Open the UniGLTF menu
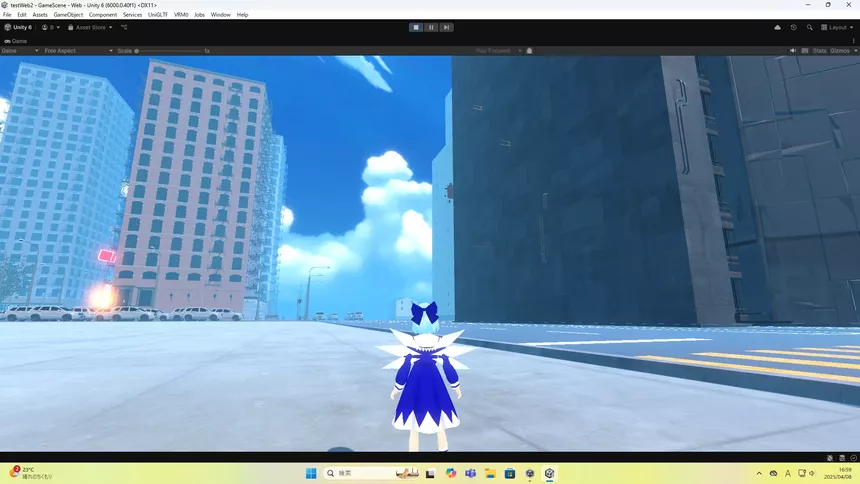860x484 pixels. click(158, 15)
